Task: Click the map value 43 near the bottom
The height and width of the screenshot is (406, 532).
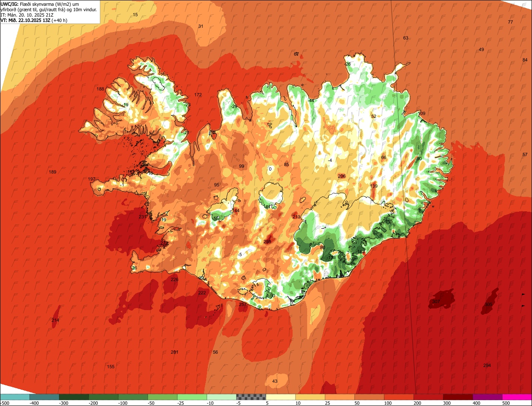Action: tap(275, 381)
